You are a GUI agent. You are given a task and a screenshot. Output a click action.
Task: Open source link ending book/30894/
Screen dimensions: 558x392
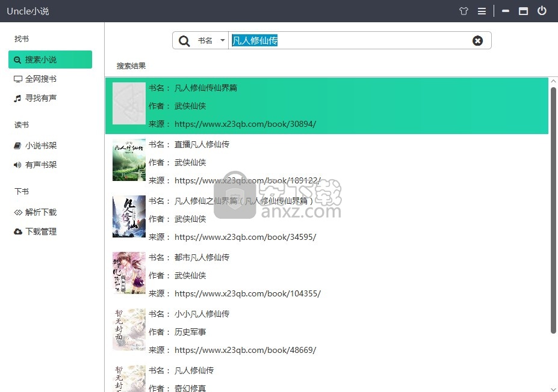[245, 124]
